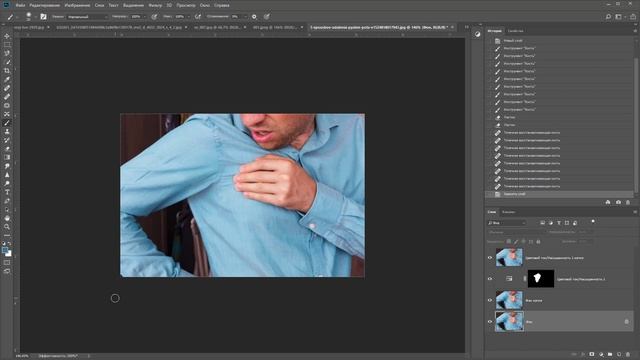Viewport: 640px width, 360px height.
Task: Select the Crop tool
Action: click(x=7, y=71)
